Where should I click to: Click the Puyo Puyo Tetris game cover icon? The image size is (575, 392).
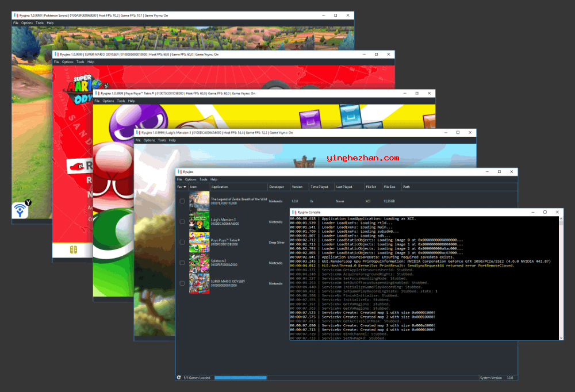click(199, 242)
